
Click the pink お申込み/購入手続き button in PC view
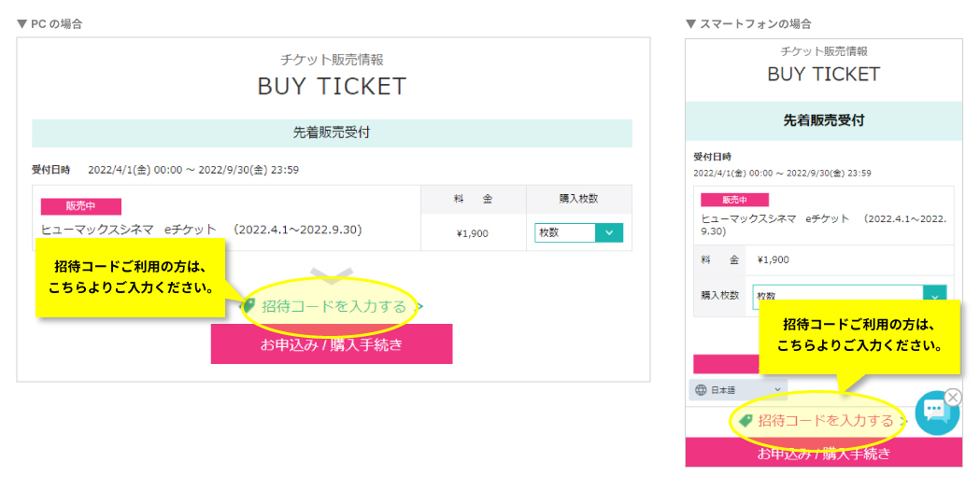coord(332,344)
